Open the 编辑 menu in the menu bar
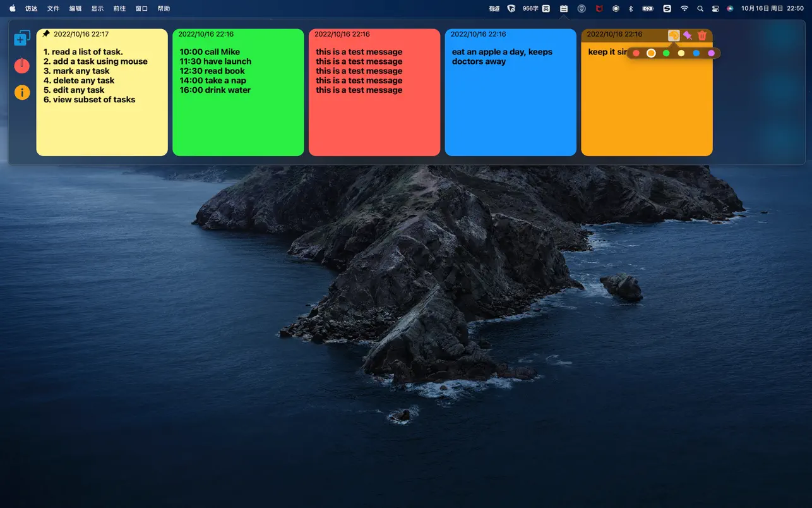Viewport: 812px width, 508px height. pyautogui.click(x=75, y=8)
